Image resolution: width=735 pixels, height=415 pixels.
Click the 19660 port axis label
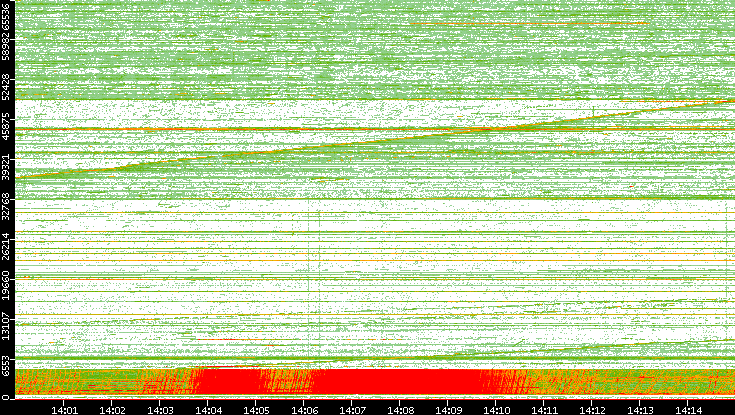[x=6, y=287]
